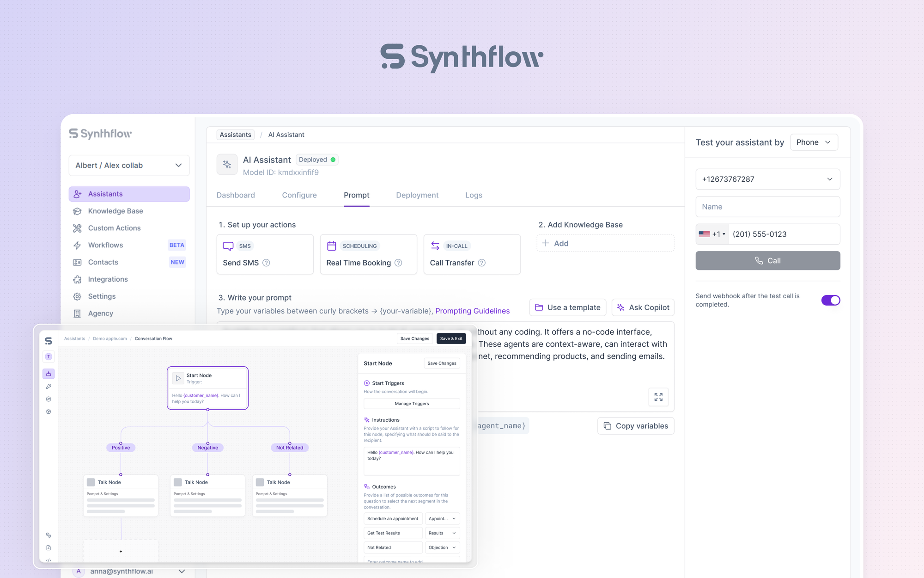This screenshot has height=578, width=924.
Task: Click the Workflows sidebar icon
Action: [x=78, y=245]
